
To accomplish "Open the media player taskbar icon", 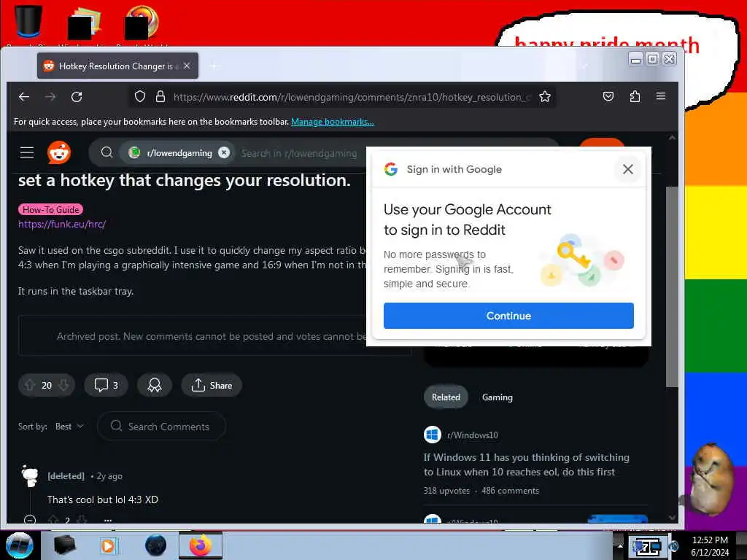I will tap(108, 545).
